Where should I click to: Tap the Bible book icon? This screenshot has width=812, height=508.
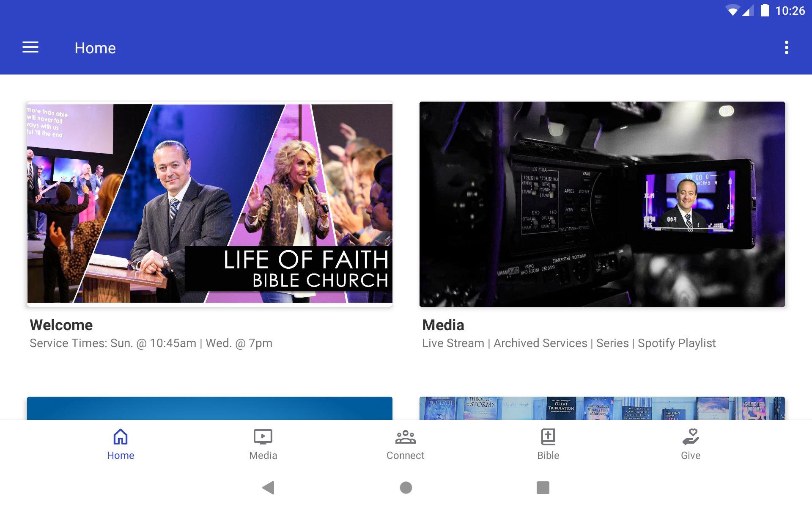tap(548, 436)
